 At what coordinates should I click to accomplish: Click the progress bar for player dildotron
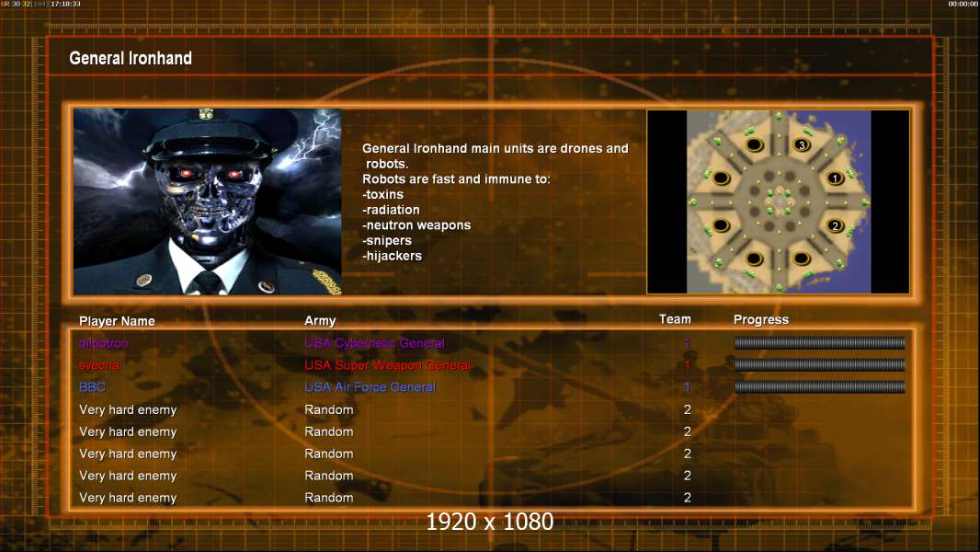tap(819, 342)
